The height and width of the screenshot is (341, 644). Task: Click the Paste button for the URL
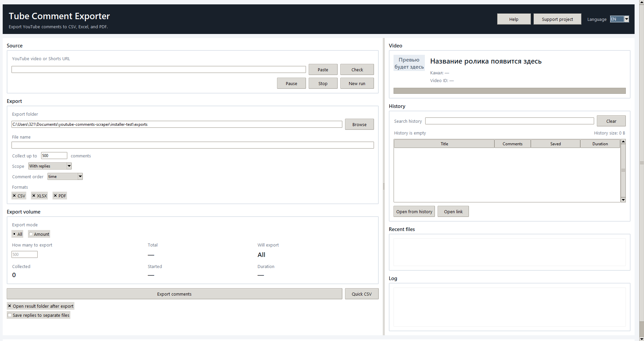(x=323, y=70)
